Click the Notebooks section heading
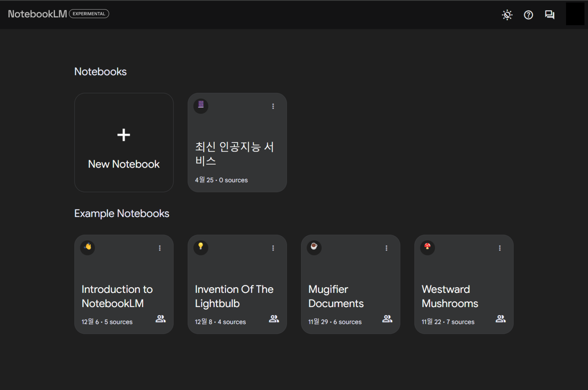Viewport: 588px width, 390px height. tap(100, 72)
